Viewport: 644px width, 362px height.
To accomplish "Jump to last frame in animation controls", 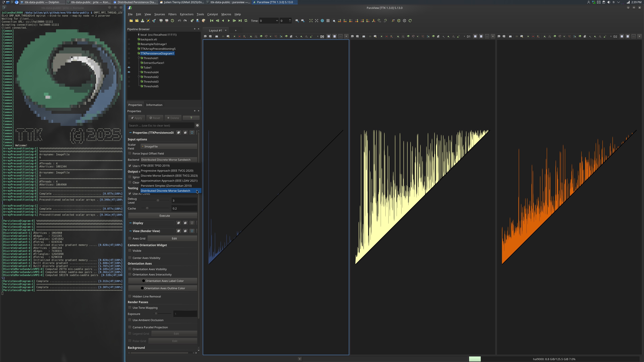I will (240, 21).
